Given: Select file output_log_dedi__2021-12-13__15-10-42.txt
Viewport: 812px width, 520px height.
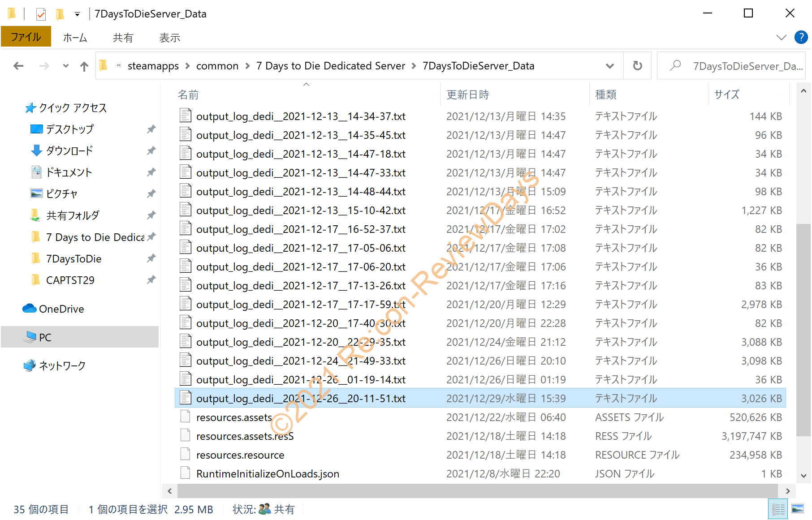Looking at the screenshot, I should pos(301,211).
